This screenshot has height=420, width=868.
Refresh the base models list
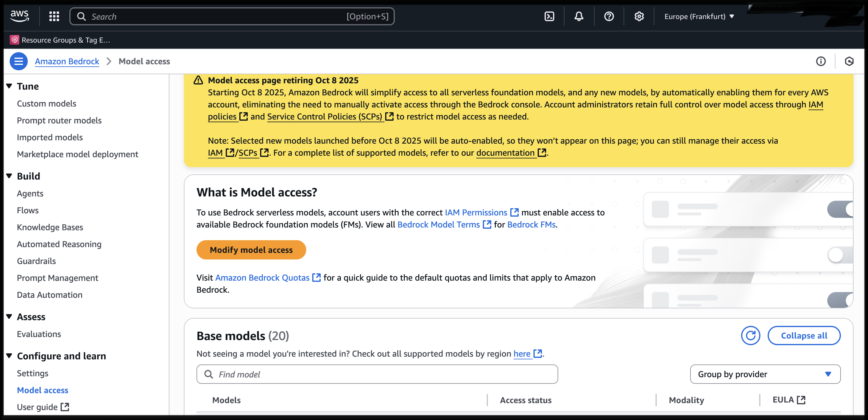(x=750, y=336)
